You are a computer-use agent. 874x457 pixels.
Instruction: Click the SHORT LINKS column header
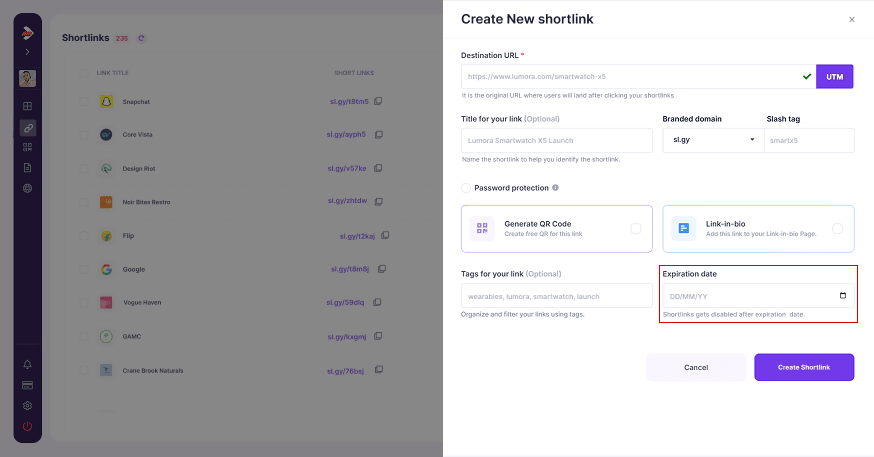tap(354, 73)
